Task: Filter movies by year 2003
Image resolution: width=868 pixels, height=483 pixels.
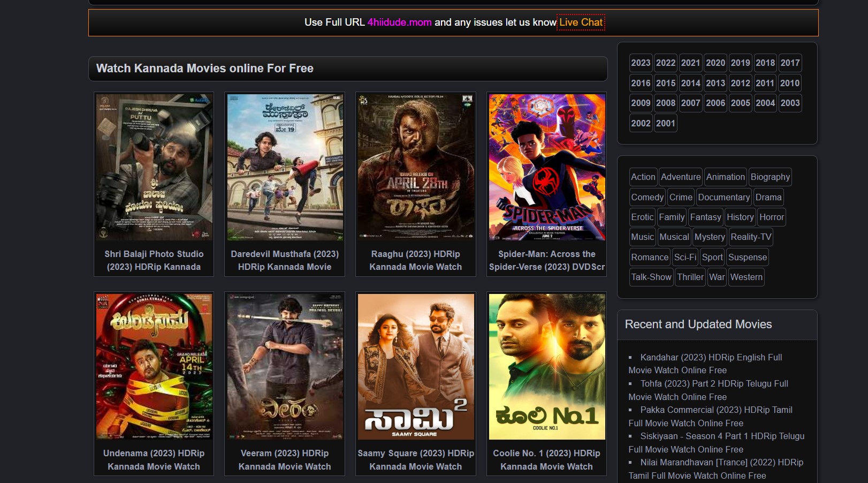Action: 790,103
